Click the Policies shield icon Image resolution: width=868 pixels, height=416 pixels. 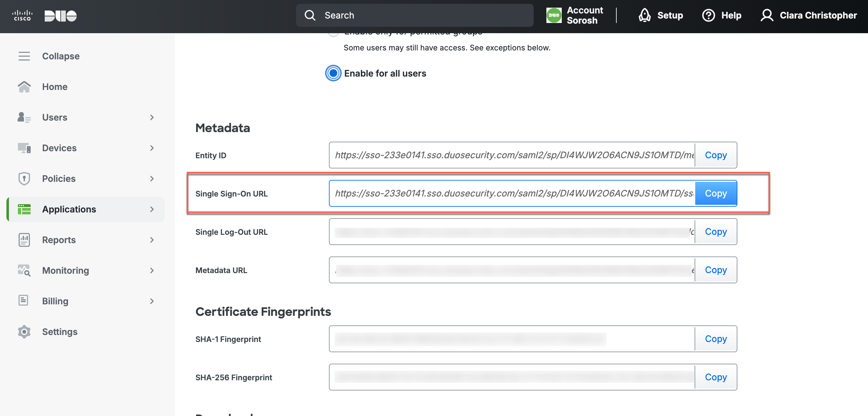point(24,178)
